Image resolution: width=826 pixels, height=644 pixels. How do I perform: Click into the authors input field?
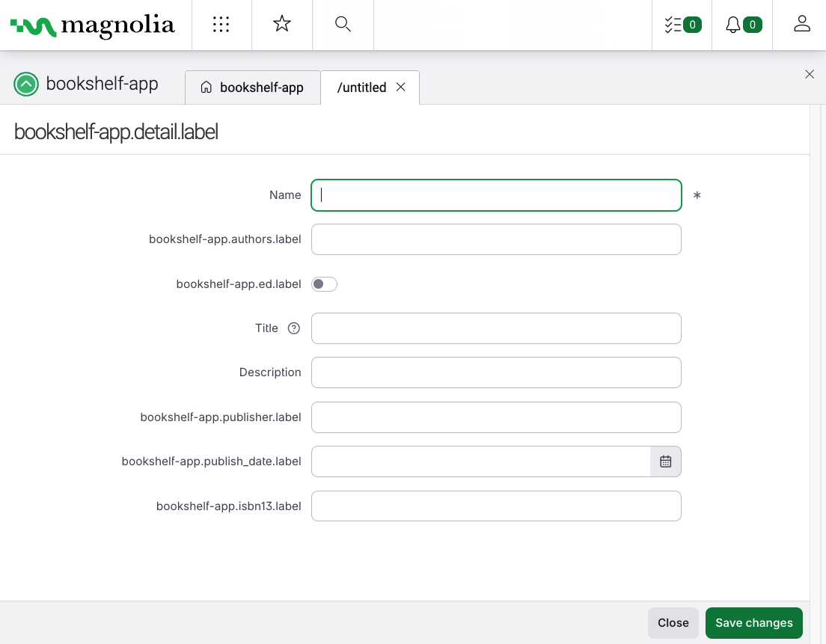[x=496, y=239]
